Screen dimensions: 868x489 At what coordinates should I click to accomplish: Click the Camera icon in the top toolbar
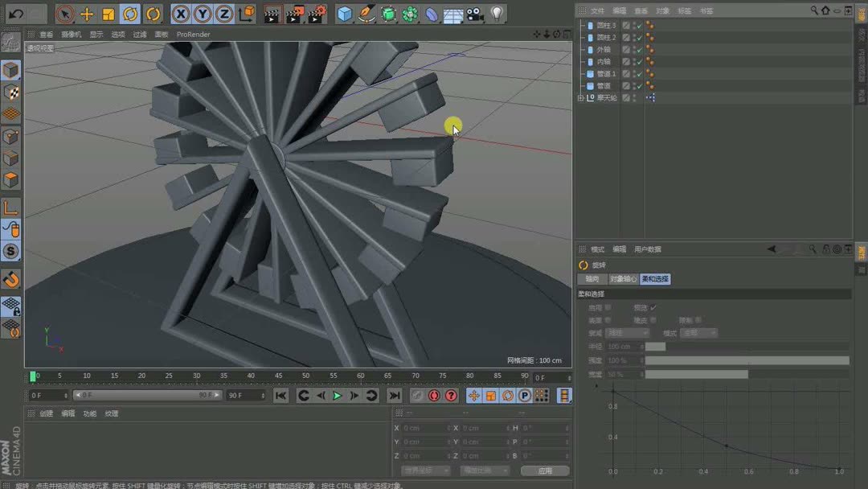click(473, 13)
